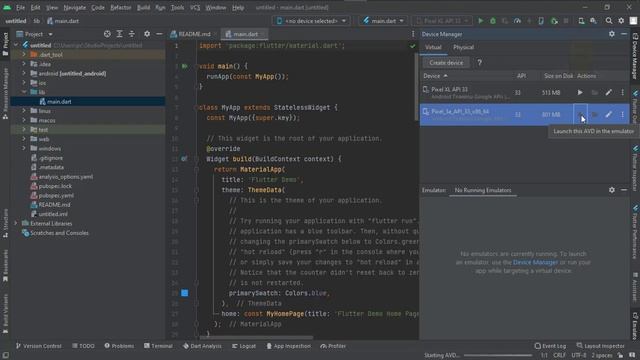Open Flutter attach device icon in toolbar
The height and width of the screenshot is (360, 640).
pos(541,21)
